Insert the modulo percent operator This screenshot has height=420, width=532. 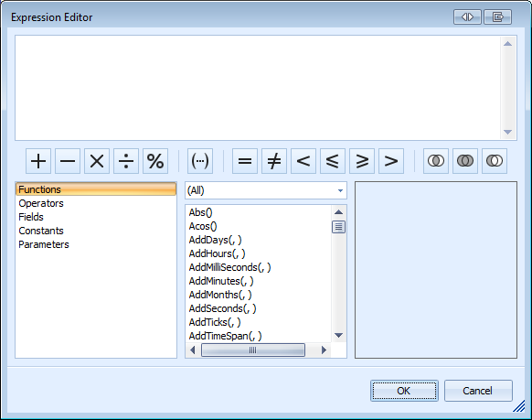tap(155, 161)
